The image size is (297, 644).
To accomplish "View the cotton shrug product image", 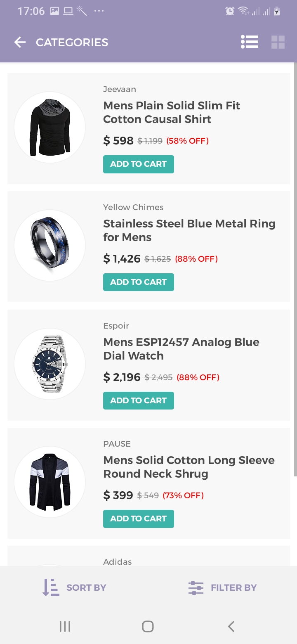I will point(50,482).
